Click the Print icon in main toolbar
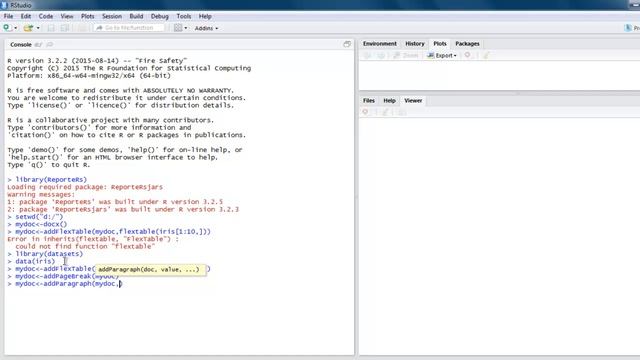640x360 pixels. click(82, 28)
